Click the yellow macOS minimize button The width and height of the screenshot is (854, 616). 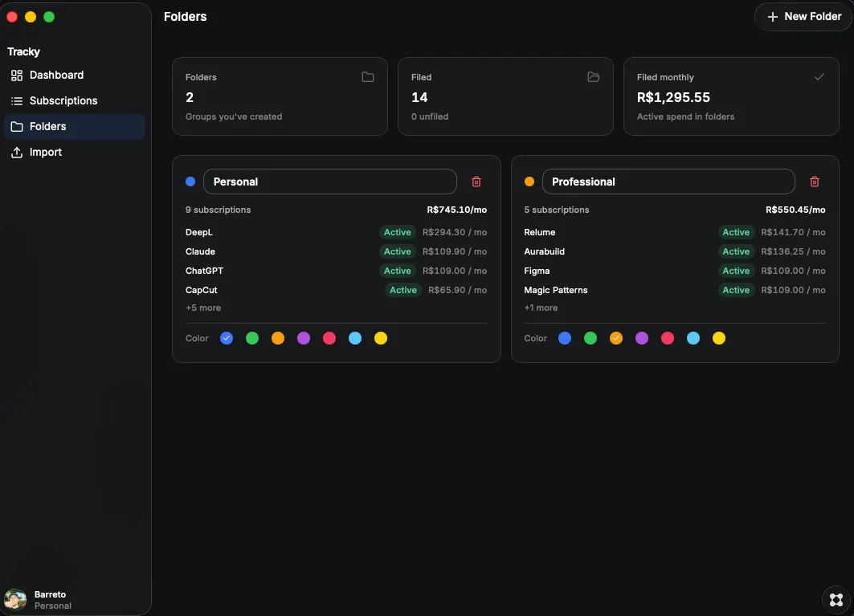click(31, 17)
